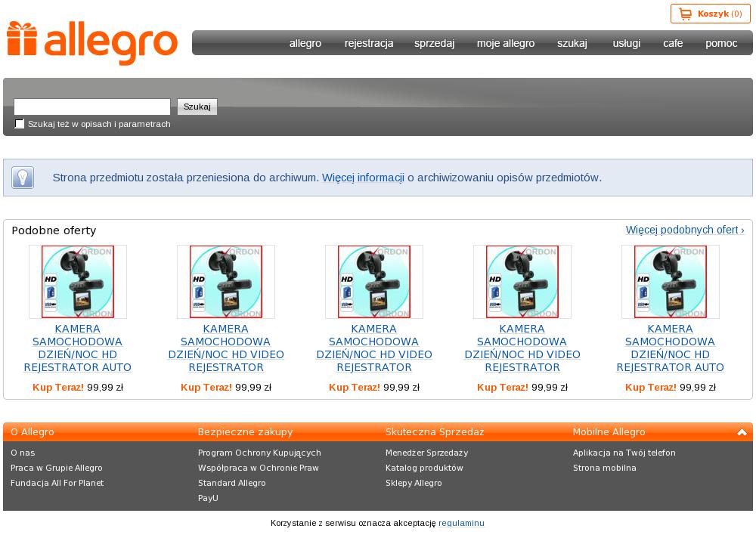Open first 'REJESTRATOR AUTO' offer title link
The image size is (756, 538).
click(78, 348)
